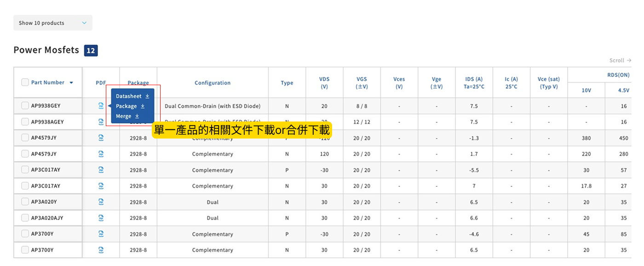Open PDF icon for AP3A020Y
The width and height of the screenshot is (644, 266).
click(x=101, y=202)
